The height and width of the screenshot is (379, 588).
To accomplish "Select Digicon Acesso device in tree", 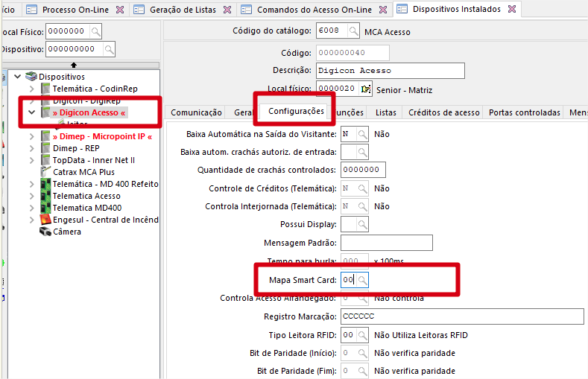I will 89,112.
